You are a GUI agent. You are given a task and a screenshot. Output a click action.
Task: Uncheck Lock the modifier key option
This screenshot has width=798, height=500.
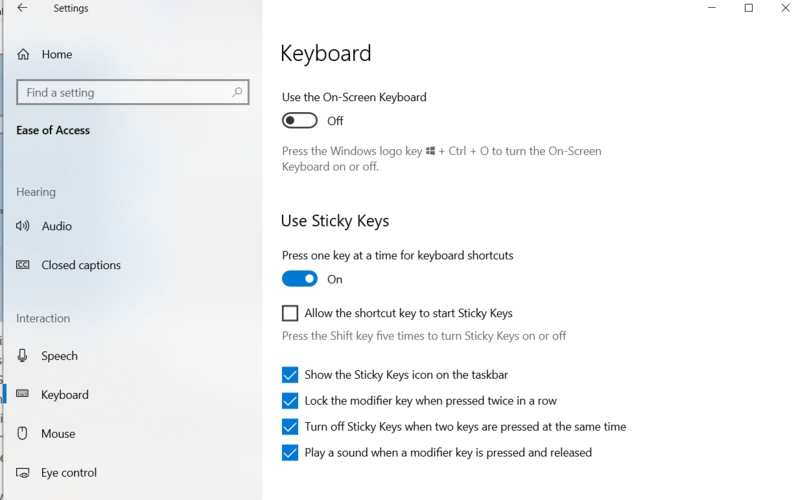(290, 401)
